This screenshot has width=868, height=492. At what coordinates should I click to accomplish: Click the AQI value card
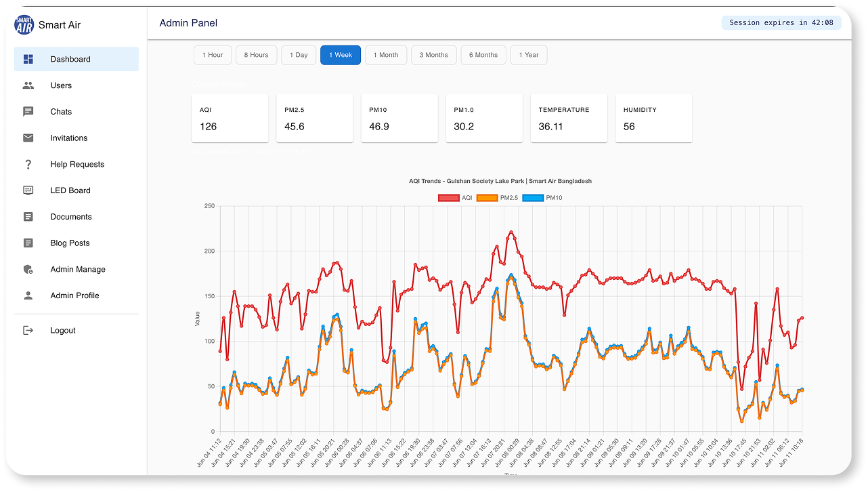(230, 119)
